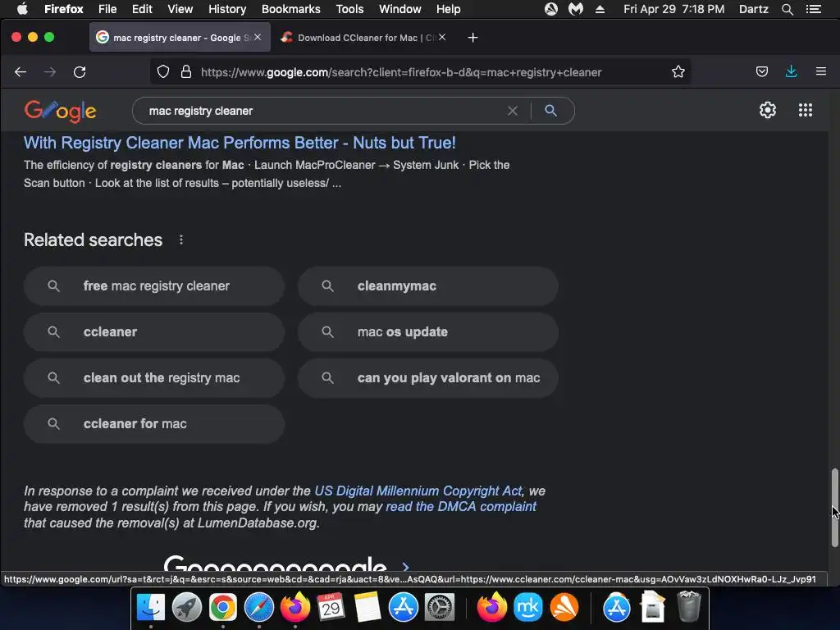
Task: Open the Malwarebytes icon in menu bar
Action: pyautogui.click(x=575, y=9)
